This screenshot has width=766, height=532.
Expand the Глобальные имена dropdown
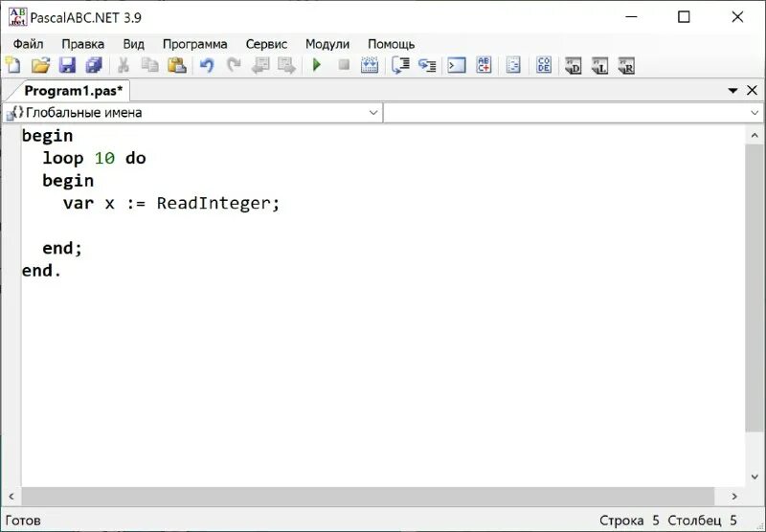(x=373, y=113)
